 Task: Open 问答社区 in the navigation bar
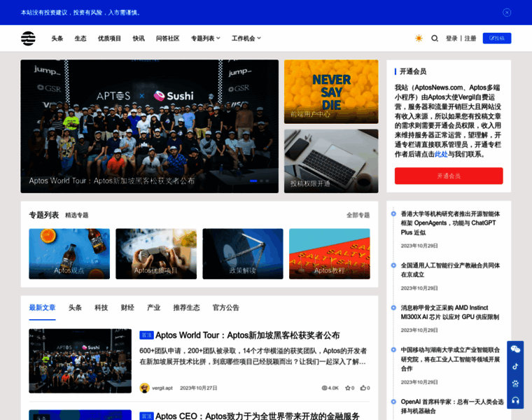[x=167, y=38]
